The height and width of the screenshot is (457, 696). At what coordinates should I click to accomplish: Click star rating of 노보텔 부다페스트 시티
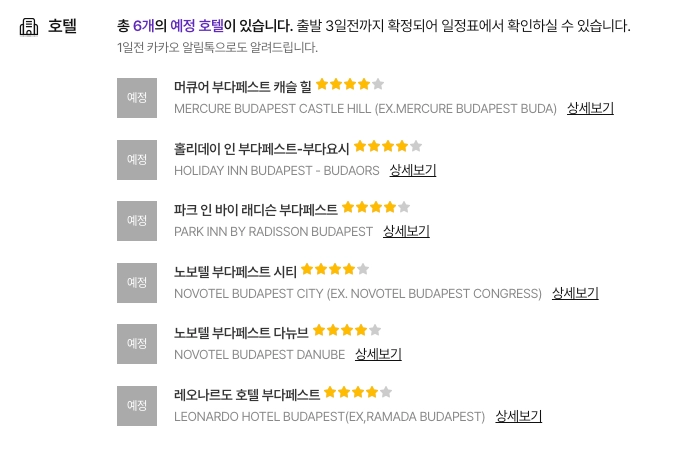point(335,269)
